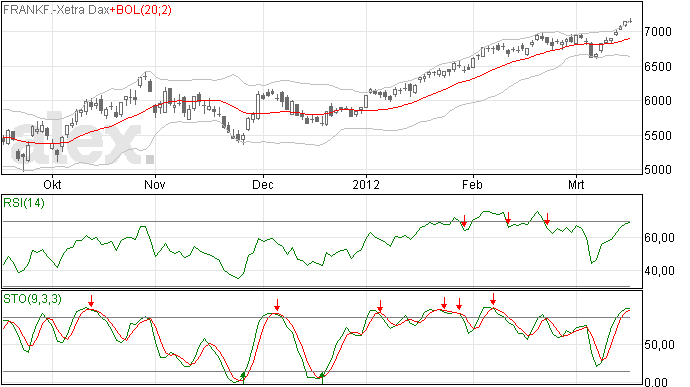Click the Nov month axis label
The image size is (690, 387).
pyautogui.click(x=155, y=184)
